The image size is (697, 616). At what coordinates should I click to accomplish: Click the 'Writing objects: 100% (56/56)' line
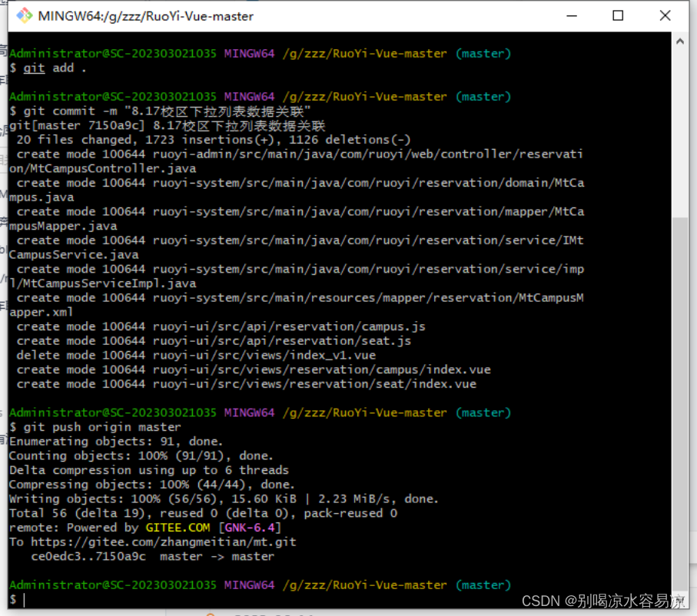(224, 498)
